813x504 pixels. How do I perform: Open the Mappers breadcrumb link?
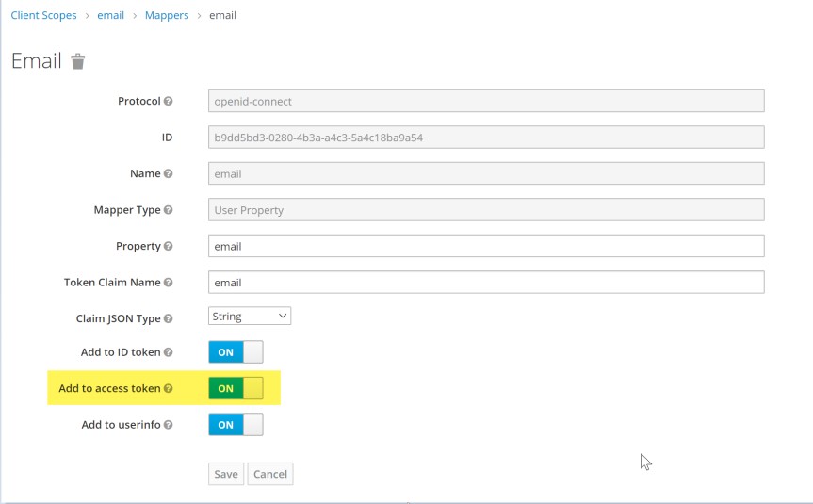click(167, 16)
